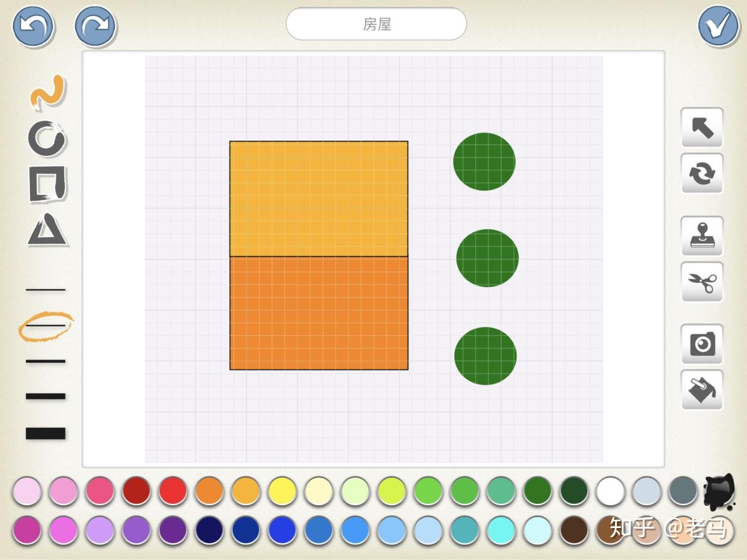Confirm drawing with the checkmark button
Screen dimensions: 747x560
point(719,26)
